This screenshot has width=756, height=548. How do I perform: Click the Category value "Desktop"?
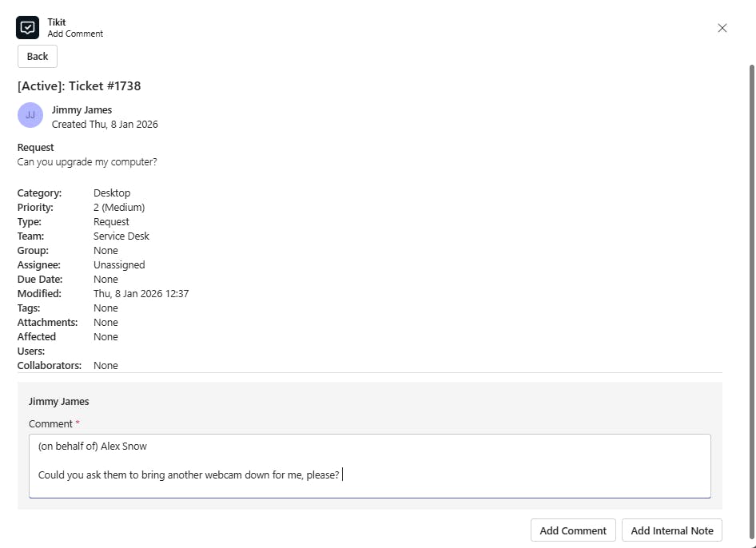click(x=112, y=193)
